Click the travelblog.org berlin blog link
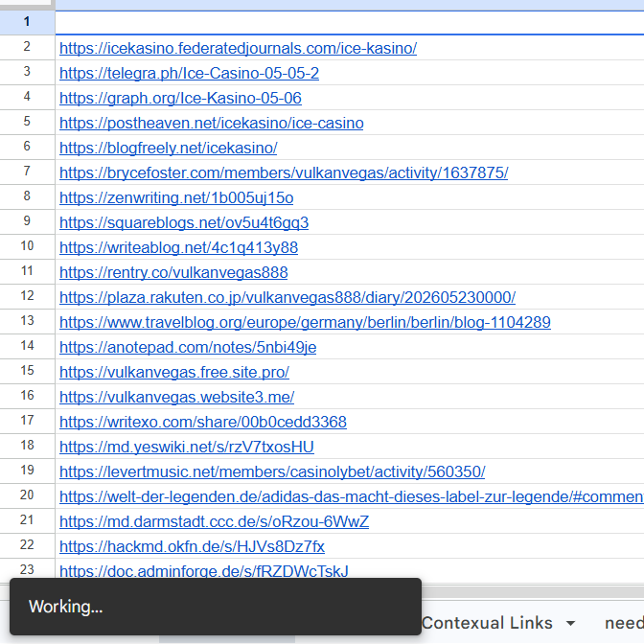 click(x=305, y=322)
